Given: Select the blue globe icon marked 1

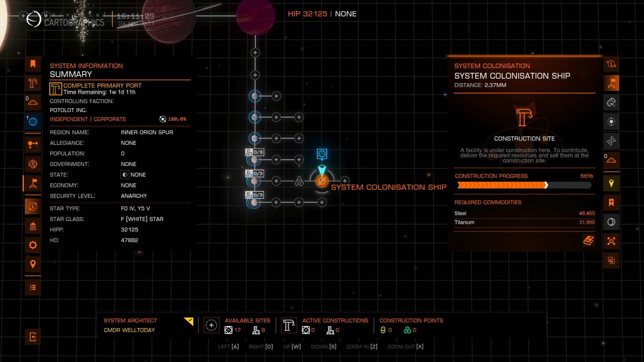Looking at the screenshot, I should (x=33, y=121).
